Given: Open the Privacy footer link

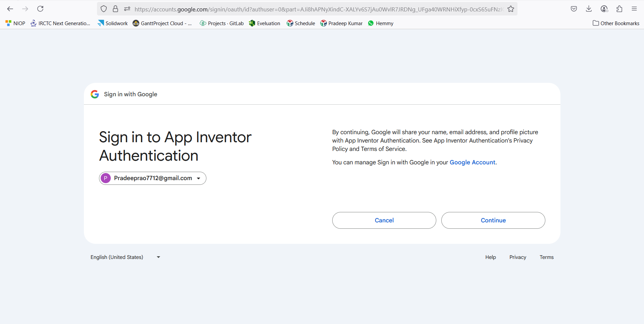Looking at the screenshot, I should click(x=518, y=257).
